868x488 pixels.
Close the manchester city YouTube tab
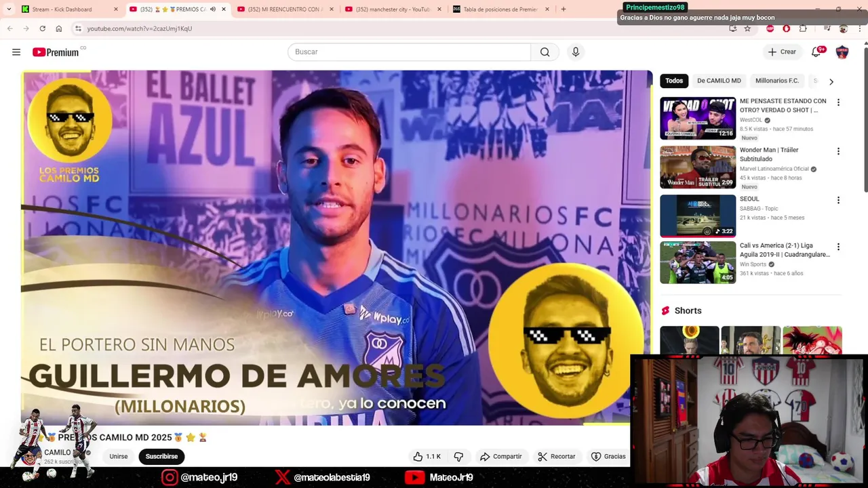[439, 9]
